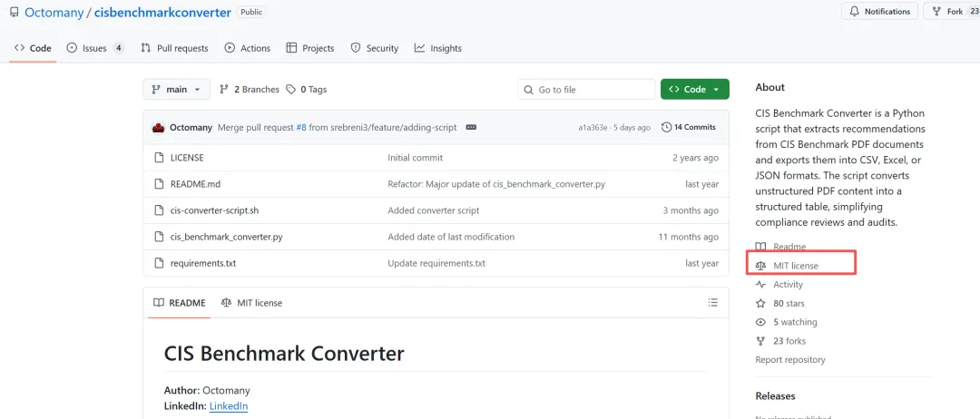Open the README outline list icon
This screenshot has width=980, height=419.
(712, 302)
